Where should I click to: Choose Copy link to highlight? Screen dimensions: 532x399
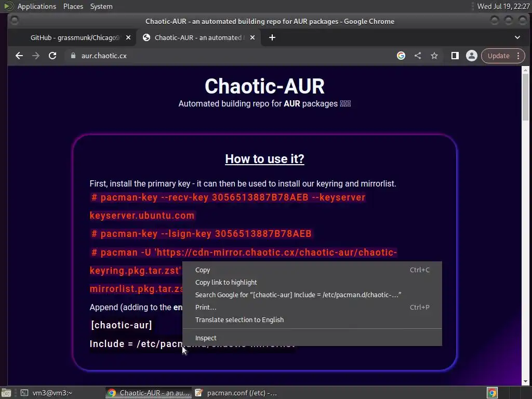pos(312,282)
